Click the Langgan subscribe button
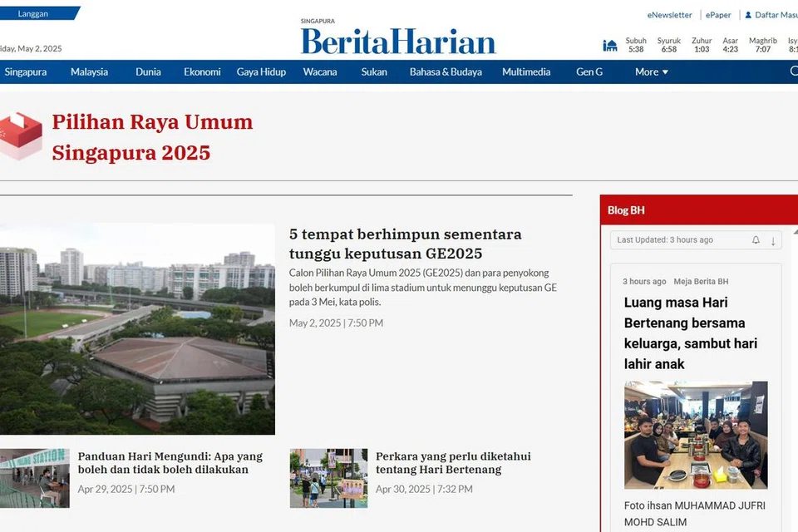This screenshot has height=532, width=798. click(34, 13)
